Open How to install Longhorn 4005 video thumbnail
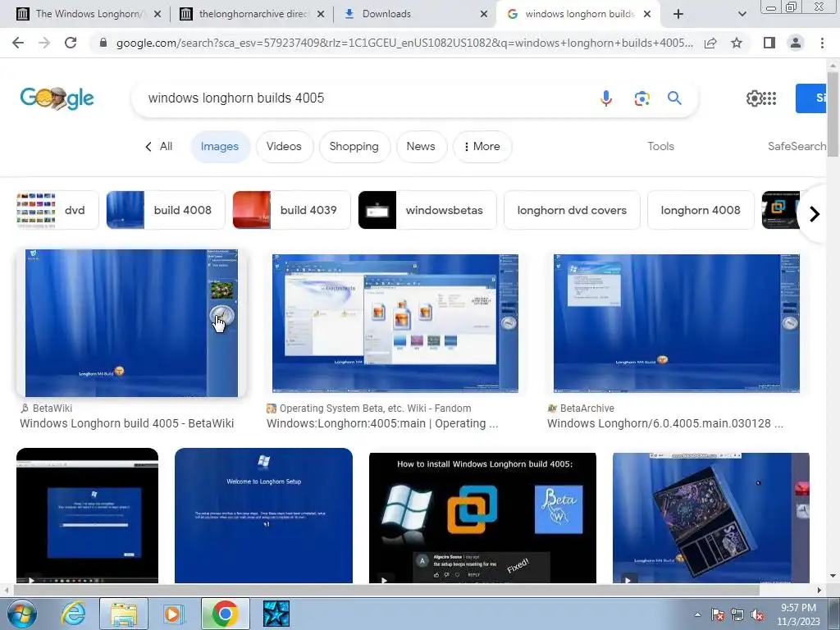Screen dimensions: 840x630 482,518
